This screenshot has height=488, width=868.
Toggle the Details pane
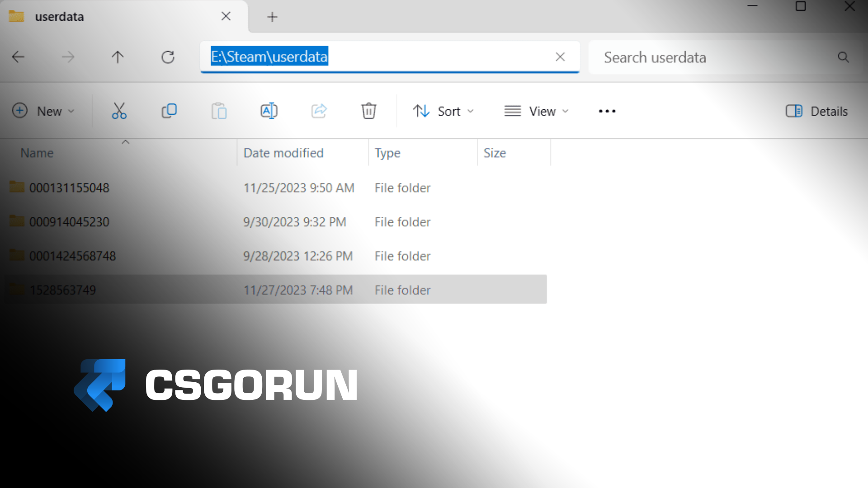pos(816,111)
